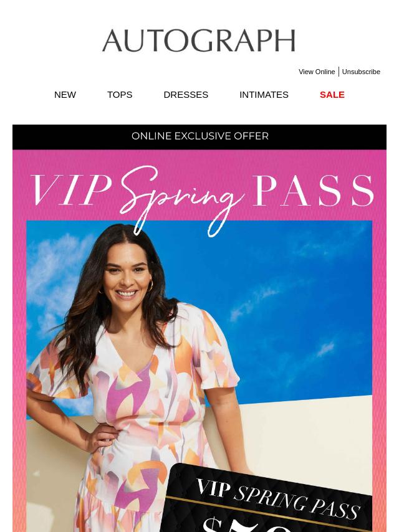
Task: Click the VIP SPRING PASS text on black card
Action: point(278,499)
